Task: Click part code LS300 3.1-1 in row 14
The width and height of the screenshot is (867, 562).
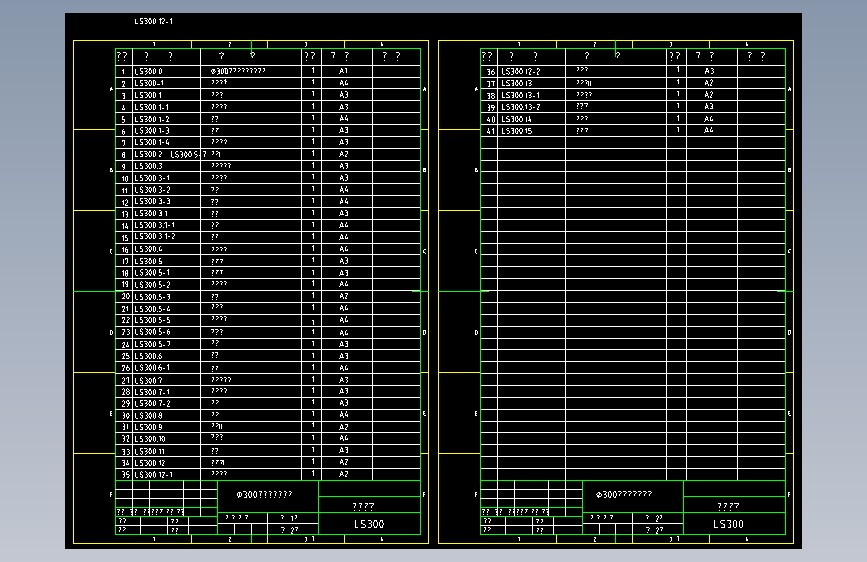Action: [155, 225]
